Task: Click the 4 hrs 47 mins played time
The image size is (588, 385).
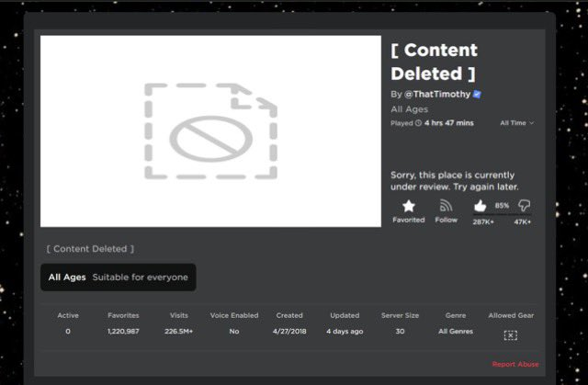Action: click(x=449, y=123)
